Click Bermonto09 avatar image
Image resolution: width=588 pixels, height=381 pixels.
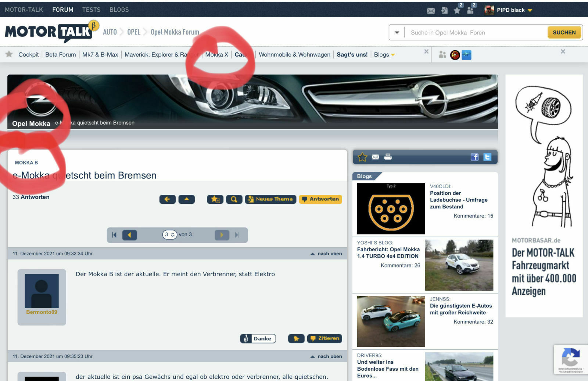[42, 291]
